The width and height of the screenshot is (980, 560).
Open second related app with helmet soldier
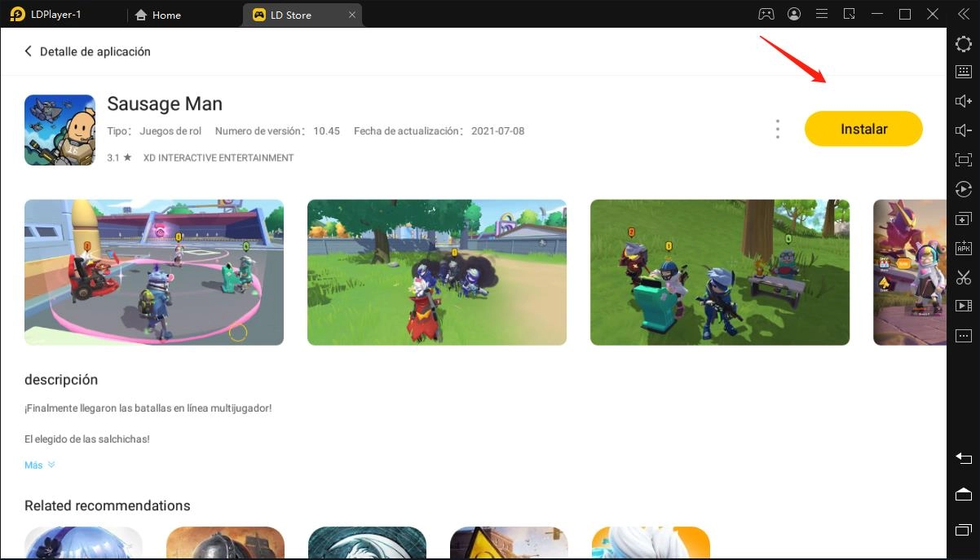tap(225, 543)
